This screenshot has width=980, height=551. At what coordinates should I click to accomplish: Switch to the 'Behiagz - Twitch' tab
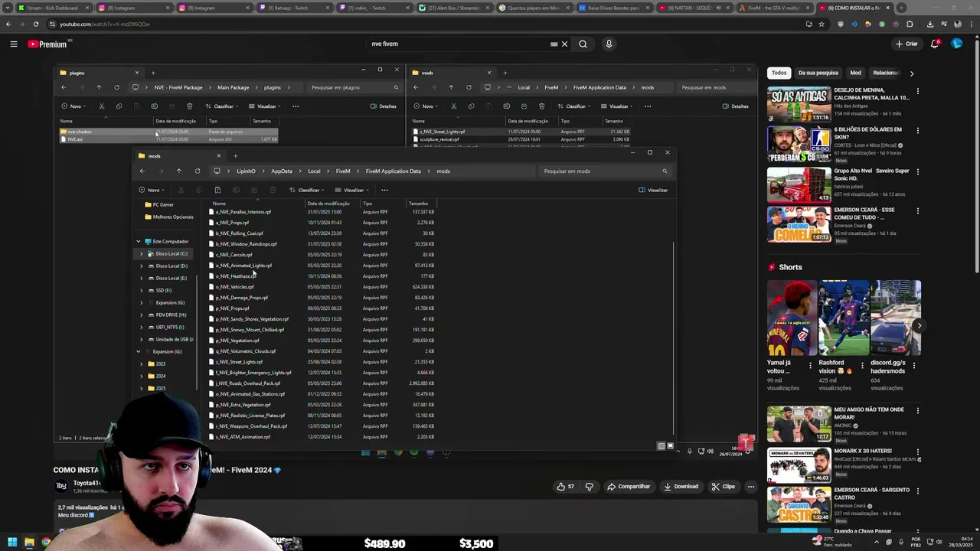295,8
